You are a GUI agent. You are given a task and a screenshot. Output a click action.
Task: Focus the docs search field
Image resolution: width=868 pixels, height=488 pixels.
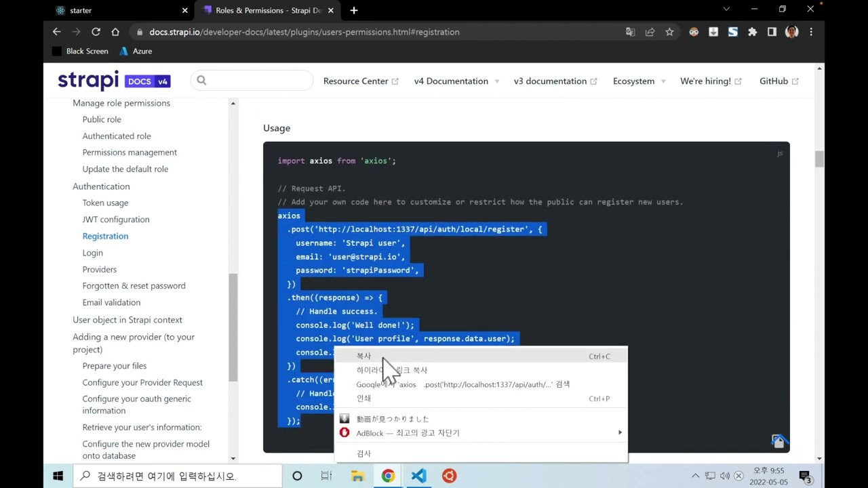click(252, 81)
